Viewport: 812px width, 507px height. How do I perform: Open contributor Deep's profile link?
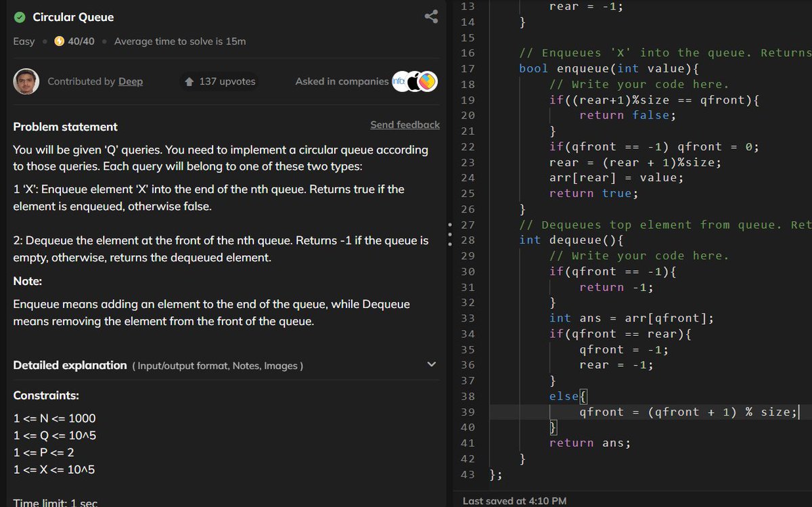pyautogui.click(x=130, y=81)
